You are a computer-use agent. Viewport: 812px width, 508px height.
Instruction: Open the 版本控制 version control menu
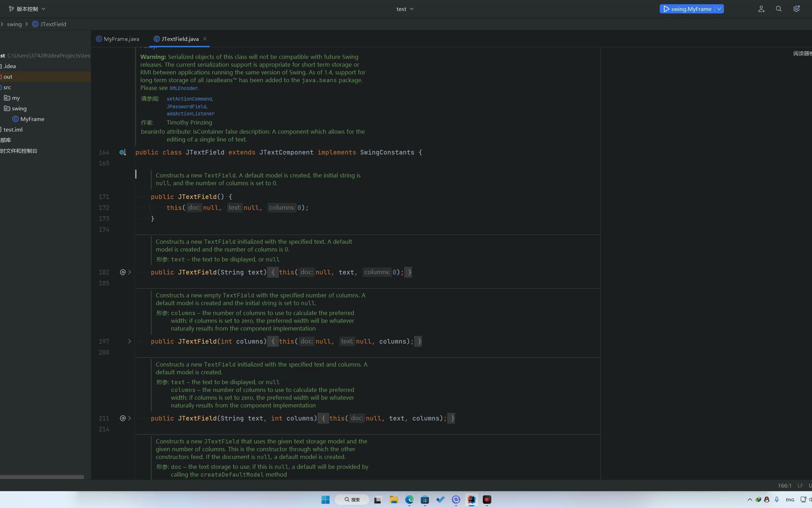[x=27, y=9]
